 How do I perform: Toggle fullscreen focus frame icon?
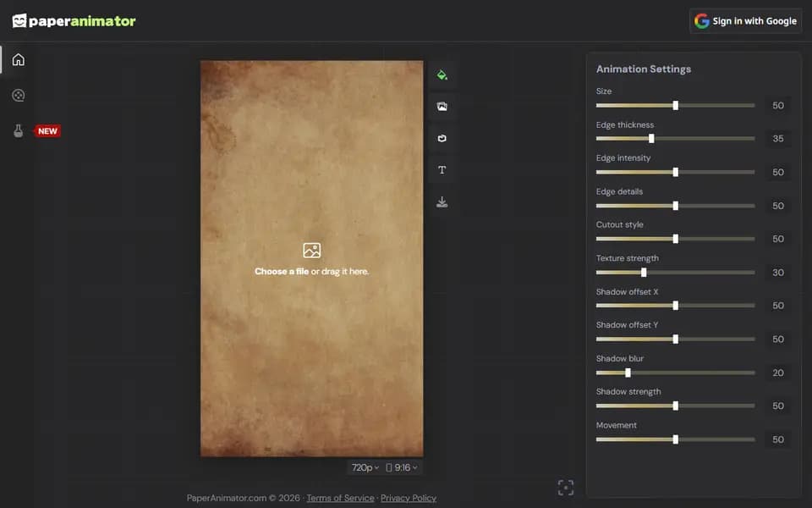click(566, 488)
